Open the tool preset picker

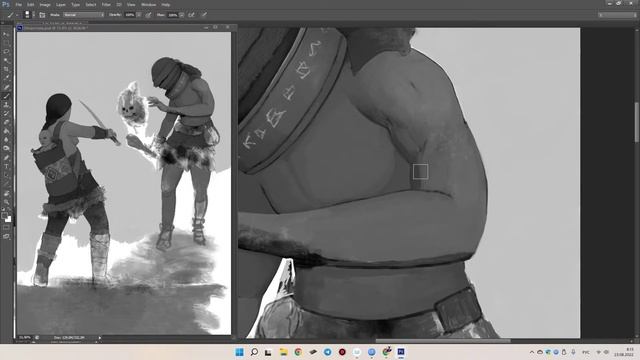coord(12,15)
